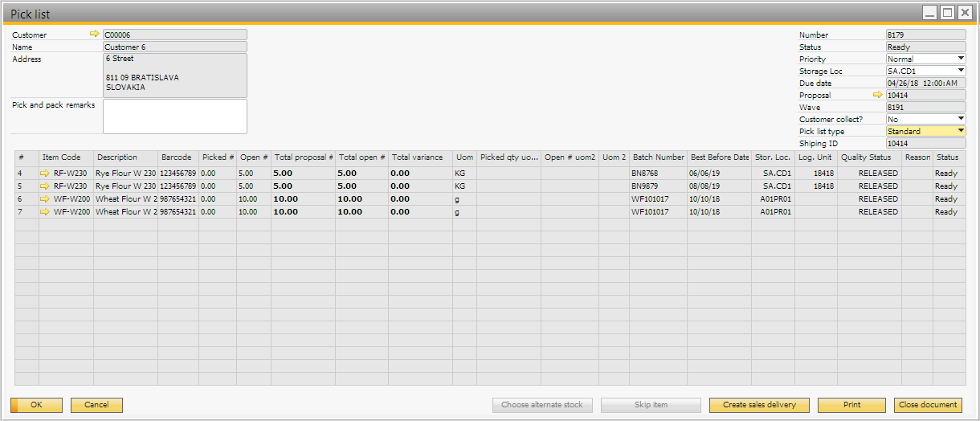Click link arrow for row 5 RF-W230
This screenshot has height=421, width=980.
click(x=45, y=186)
